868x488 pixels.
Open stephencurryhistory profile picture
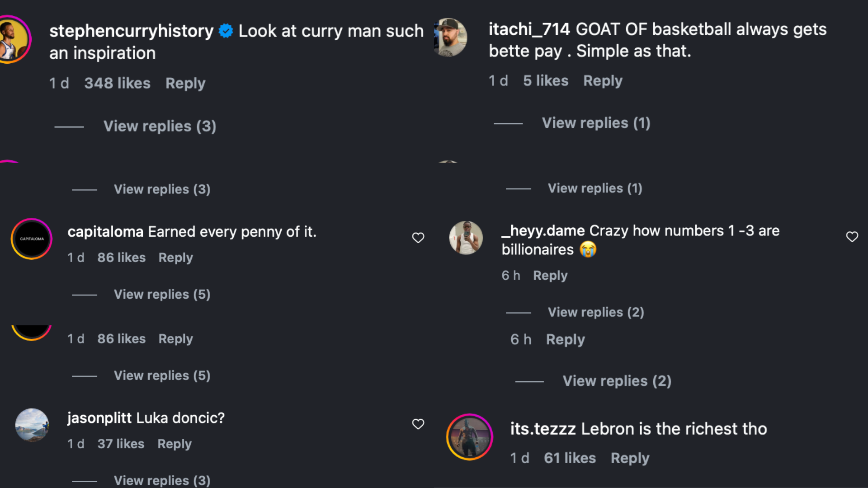tap(14, 40)
